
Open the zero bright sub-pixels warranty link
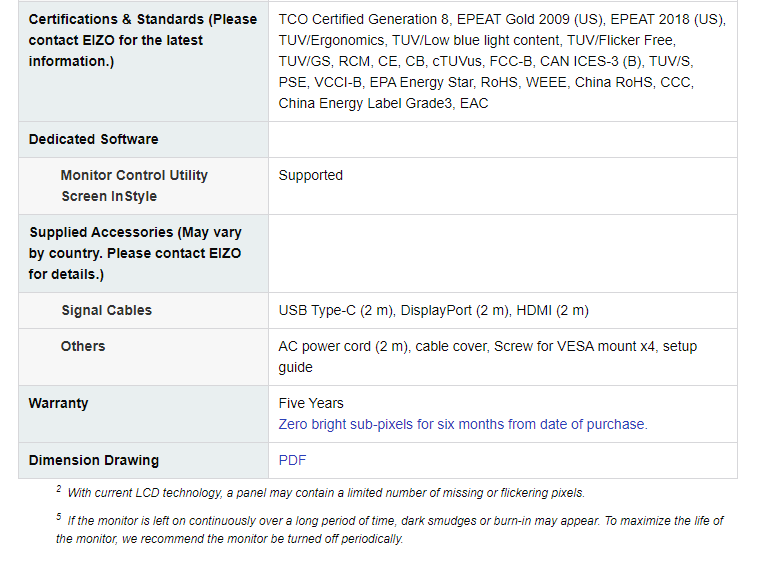click(463, 424)
